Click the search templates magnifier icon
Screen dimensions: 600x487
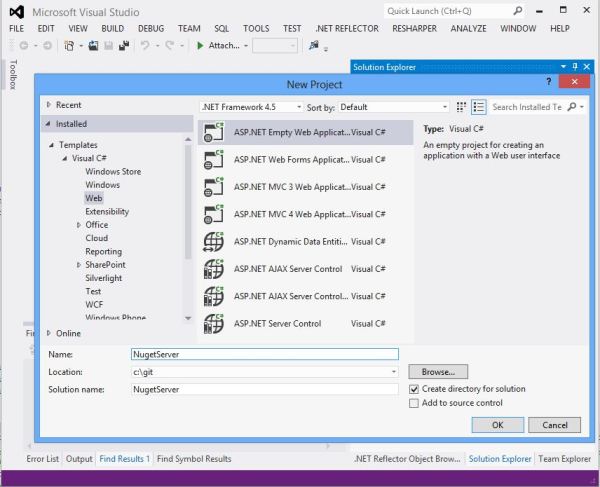tap(572, 107)
